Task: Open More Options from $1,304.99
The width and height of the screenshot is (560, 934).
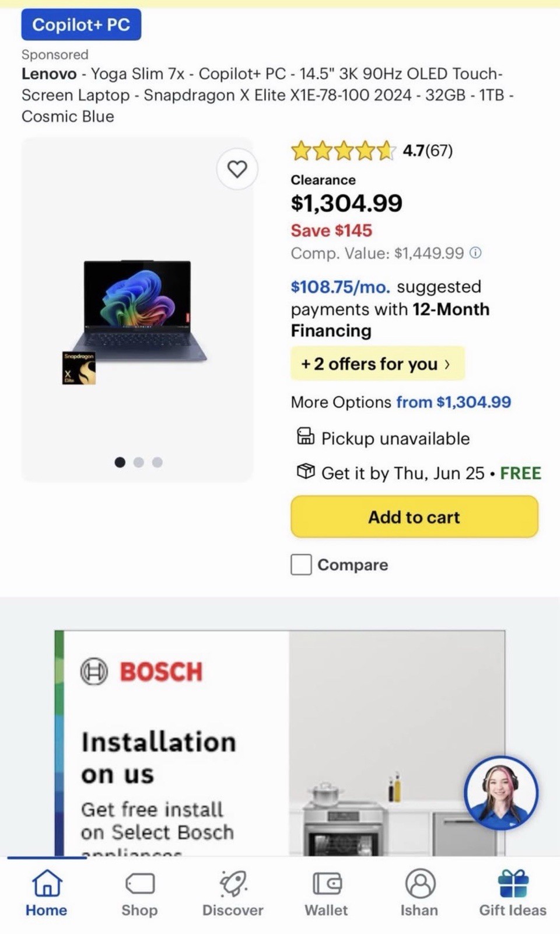Action: click(x=401, y=402)
